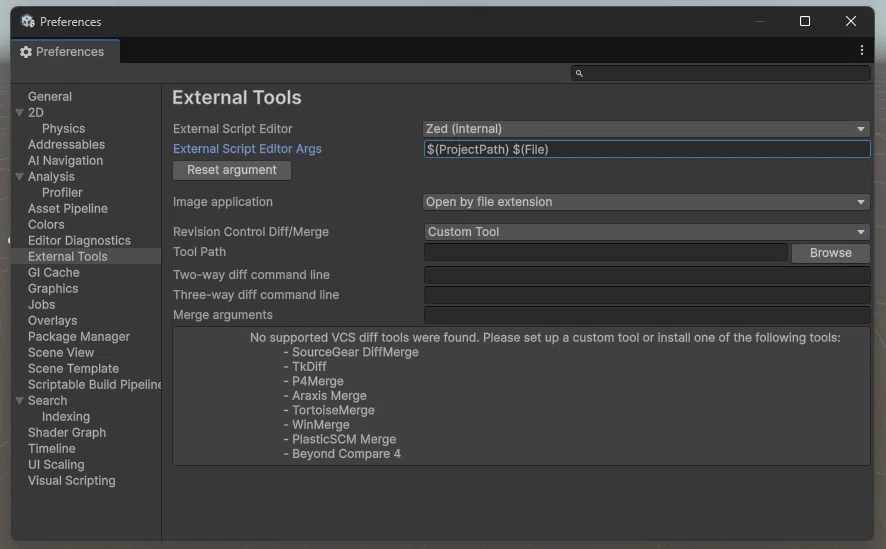The height and width of the screenshot is (549, 886).
Task: Open Profiler preferences
Action: coord(62,193)
